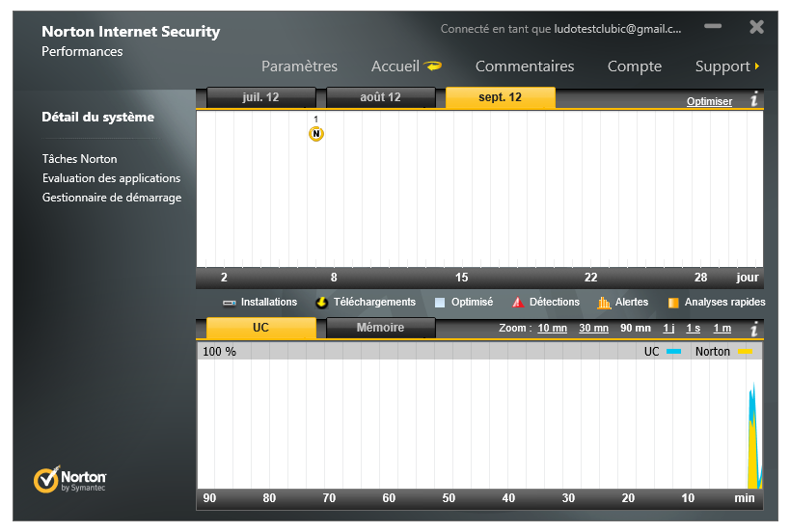Click the CPU usage spike in the graph
Image resolution: width=790 pixels, height=532 pixels.
[754, 438]
